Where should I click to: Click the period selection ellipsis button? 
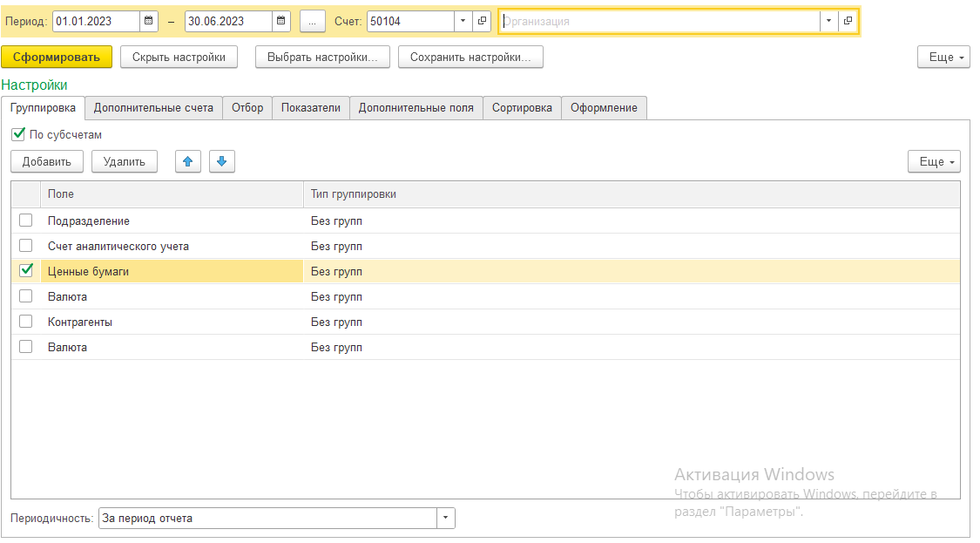point(312,21)
